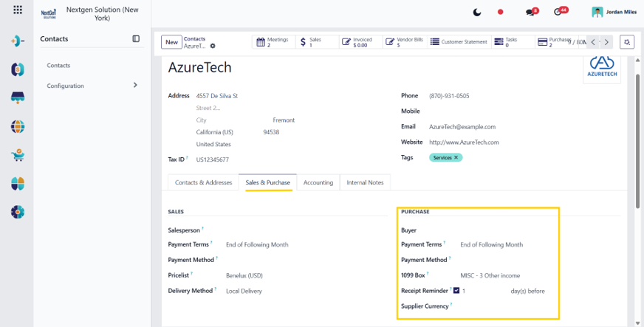
Task: Toggle the Receipt Reminder checkbox
Action: point(456,291)
